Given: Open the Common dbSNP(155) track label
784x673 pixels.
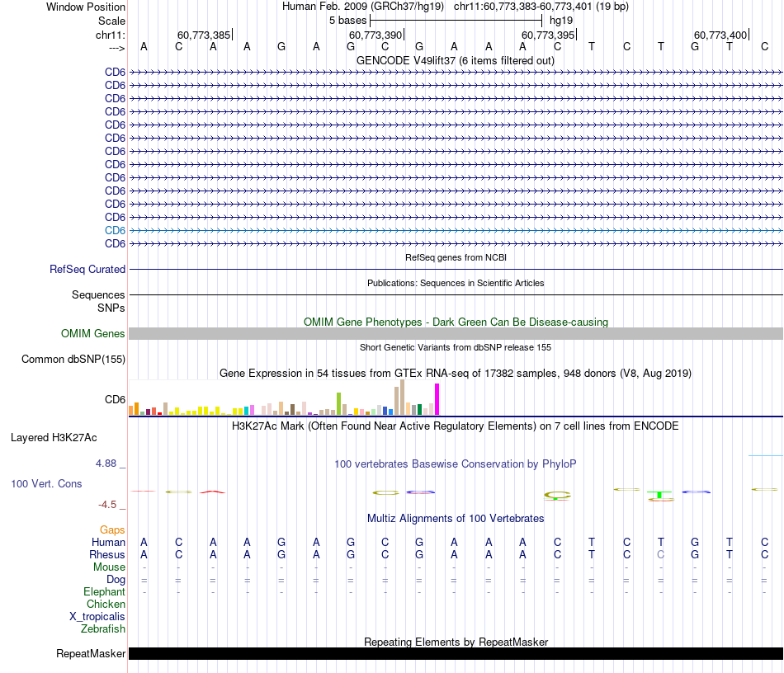Looking at the screenshot, I should (x=73, y=360).
